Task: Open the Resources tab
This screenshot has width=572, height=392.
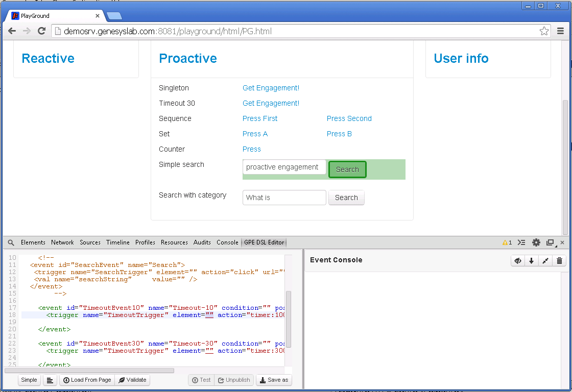Action: point(174,242)
